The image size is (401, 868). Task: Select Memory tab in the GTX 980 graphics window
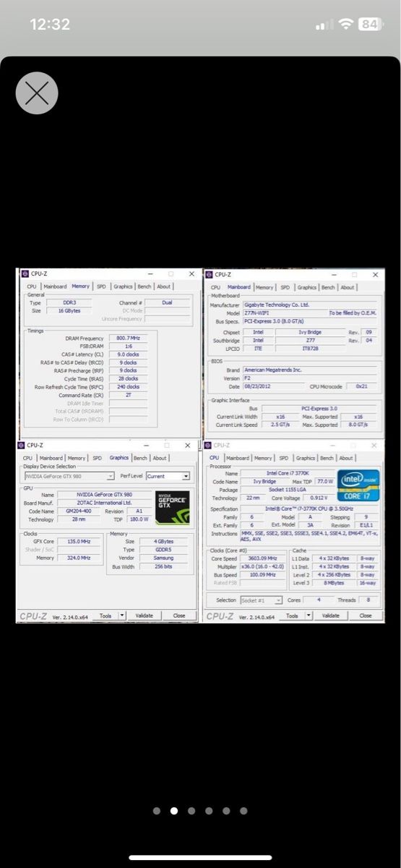(x=77, y=458)
